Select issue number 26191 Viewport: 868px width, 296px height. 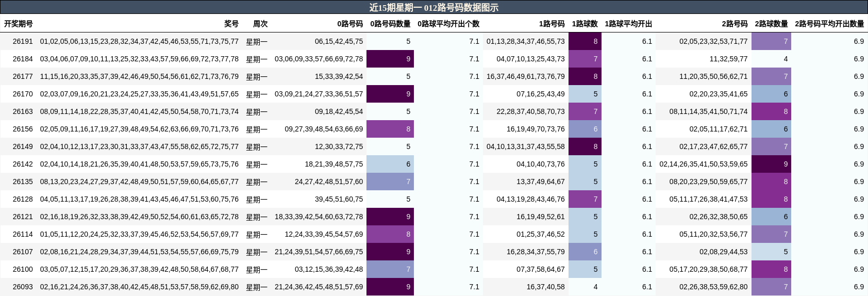23,41
